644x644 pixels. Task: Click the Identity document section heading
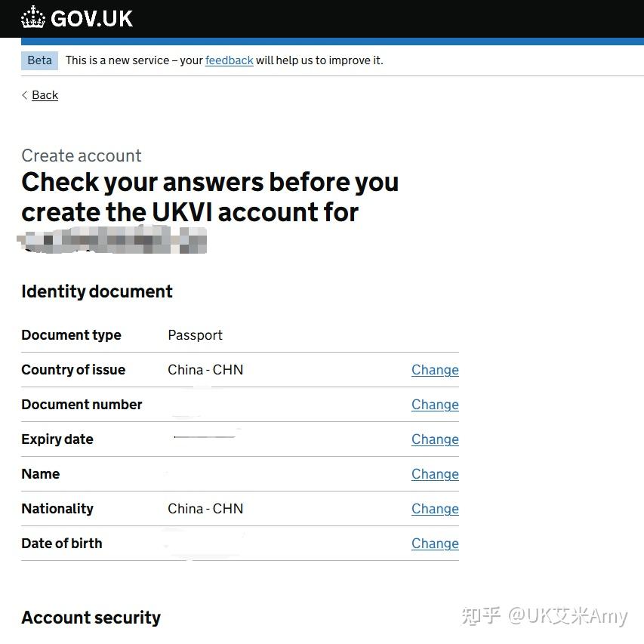(x=97, y=291)
